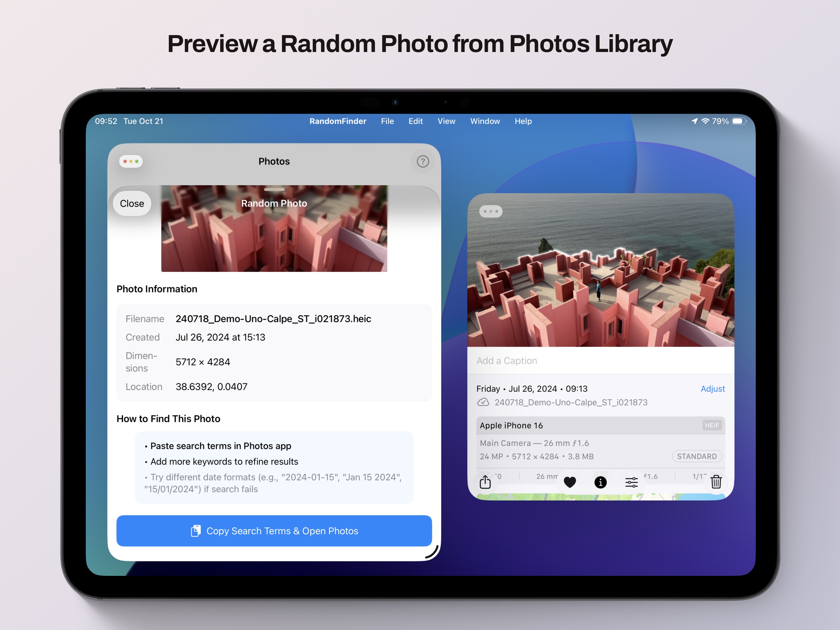Delete the photo with the trash icon
The image size is (840, 630).
pyautogui.click(x=716, y=482)
